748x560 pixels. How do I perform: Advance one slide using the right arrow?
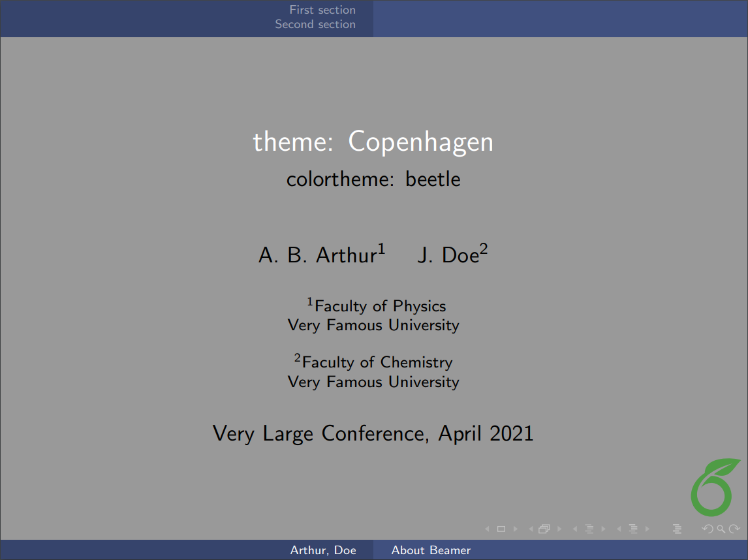click(515, 529)
